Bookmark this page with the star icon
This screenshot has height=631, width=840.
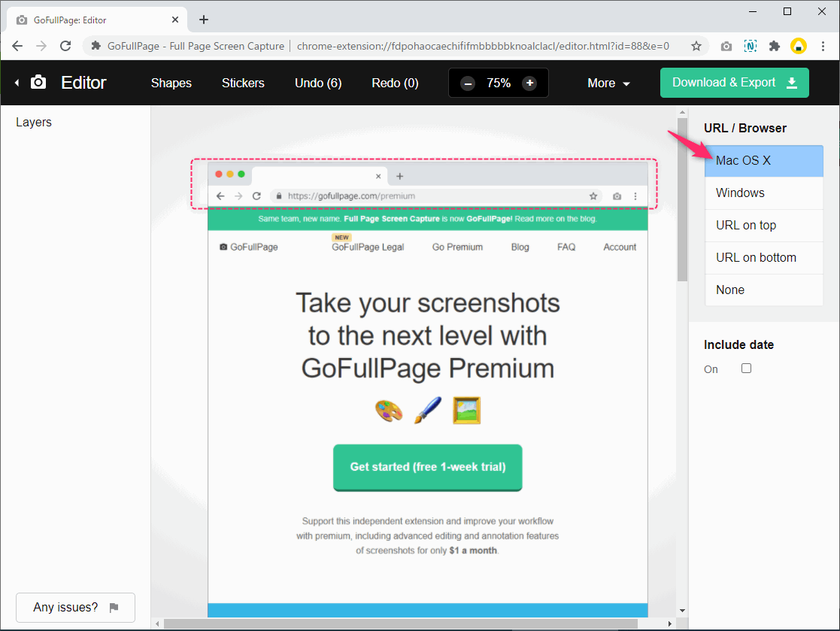(696, 46)
